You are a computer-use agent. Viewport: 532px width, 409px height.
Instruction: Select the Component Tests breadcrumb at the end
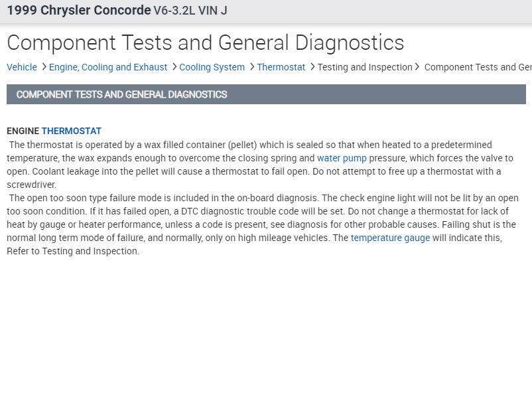tap(478, 67)
